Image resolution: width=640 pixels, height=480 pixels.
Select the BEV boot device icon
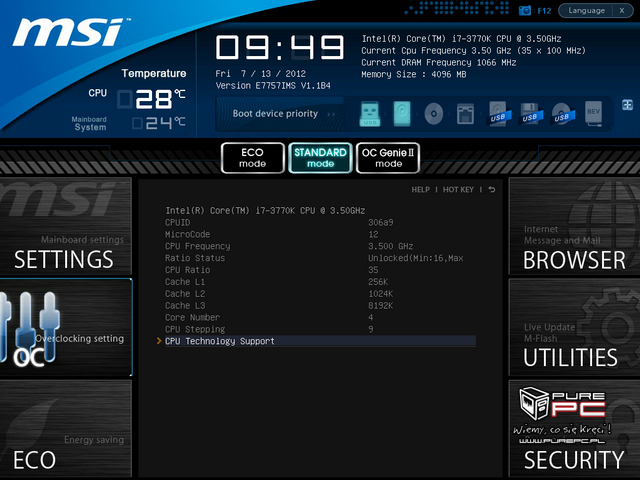pyautogui.click(x=593, y=113)
